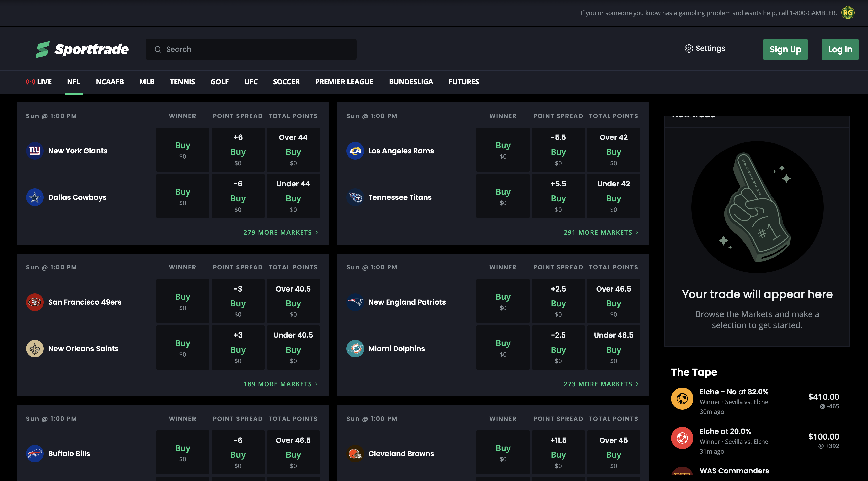868x481 pixels.
Task: Buy New Orleans Saints winner
Action: [x=183, y=348]
